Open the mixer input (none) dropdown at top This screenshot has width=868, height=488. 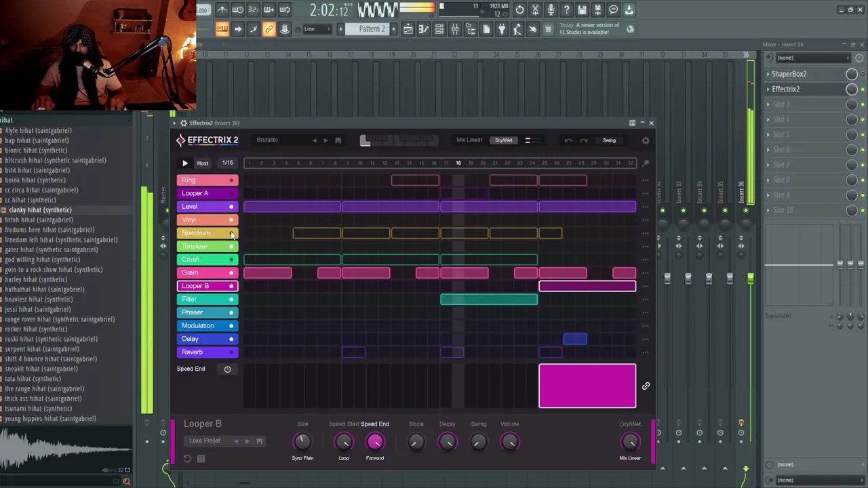click(x=812, y=58)
